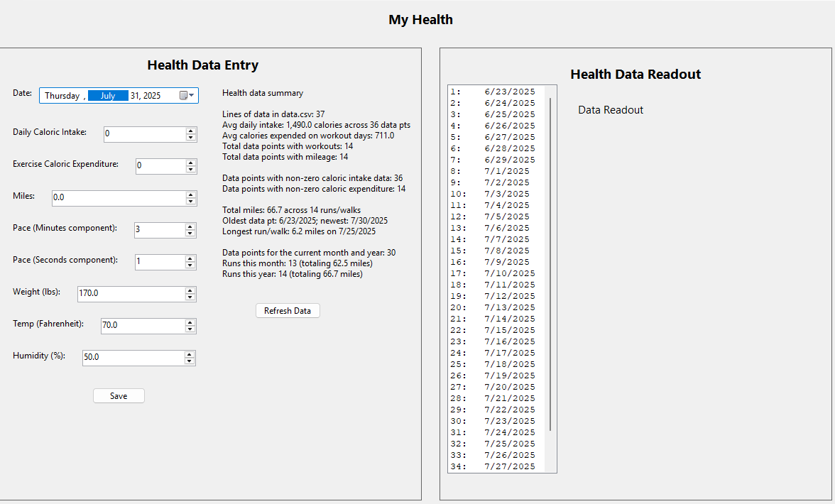Click the readout list scrollbar

(x=550, y=265)
